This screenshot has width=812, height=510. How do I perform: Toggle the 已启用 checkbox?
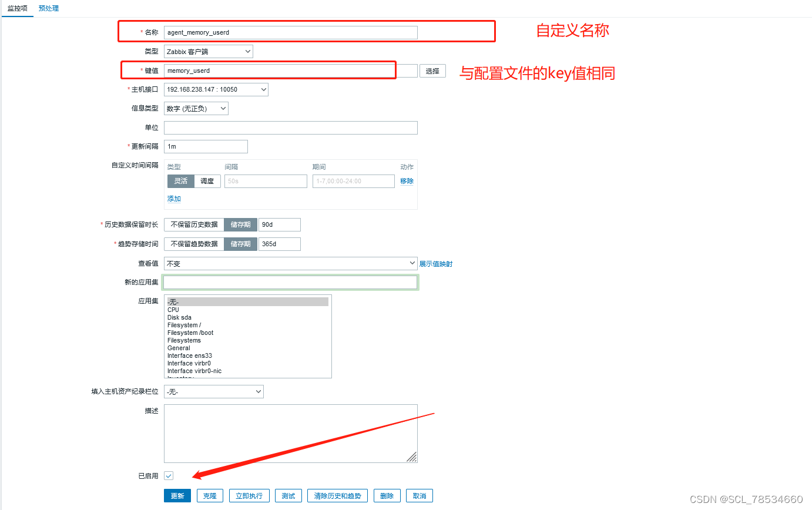pos(169,476)
